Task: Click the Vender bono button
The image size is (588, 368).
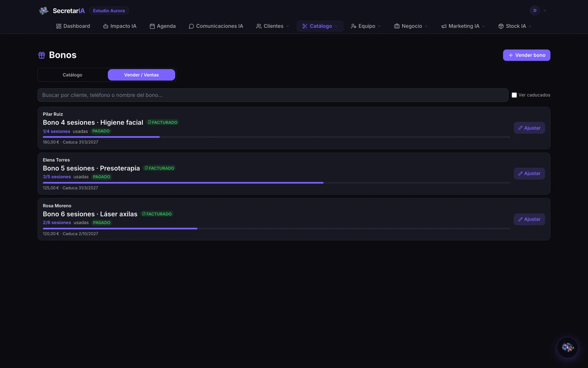Action: point(526,55)
